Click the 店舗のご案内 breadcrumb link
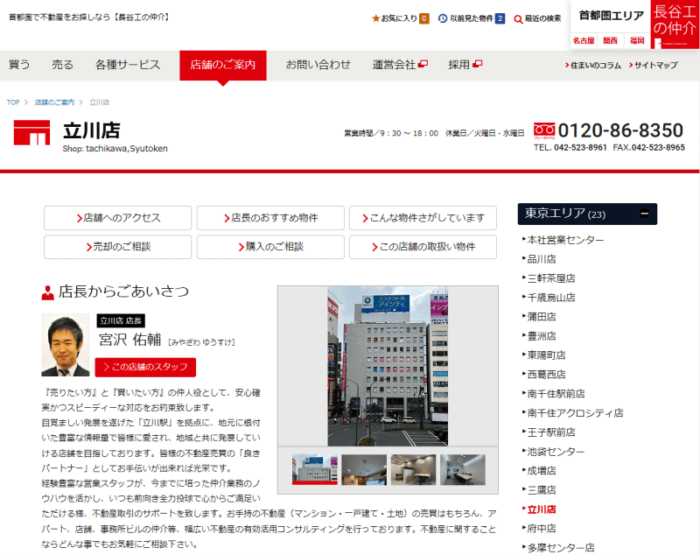This screenshot has width=700, height=555. click(x=54, y=102)
